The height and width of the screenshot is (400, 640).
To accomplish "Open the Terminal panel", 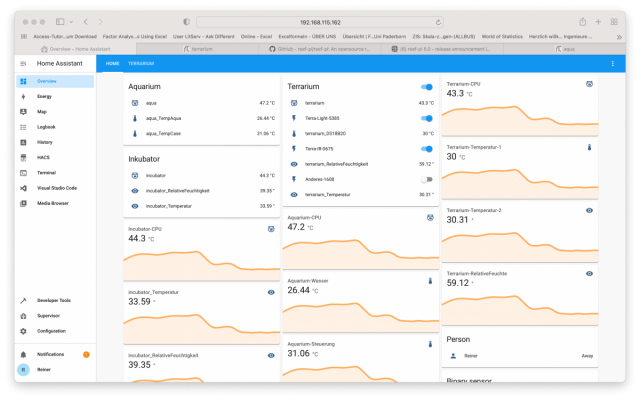I will 55,173.
